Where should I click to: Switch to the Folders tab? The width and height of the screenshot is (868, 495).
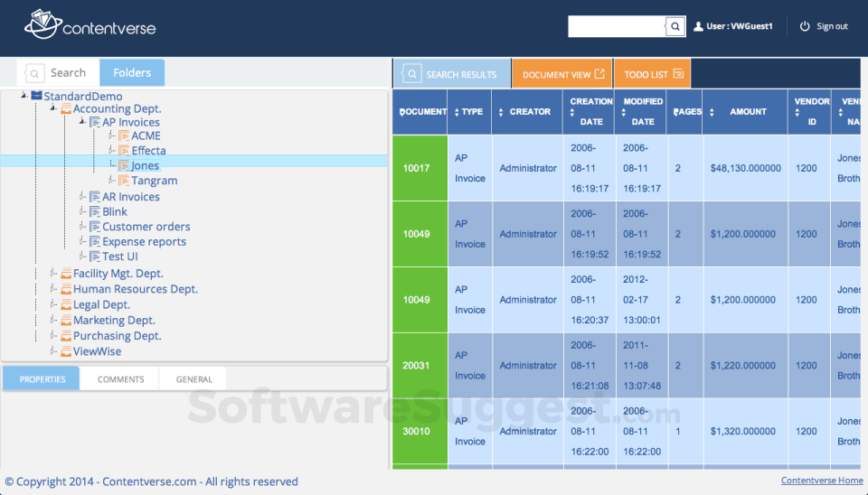(132, 72)
